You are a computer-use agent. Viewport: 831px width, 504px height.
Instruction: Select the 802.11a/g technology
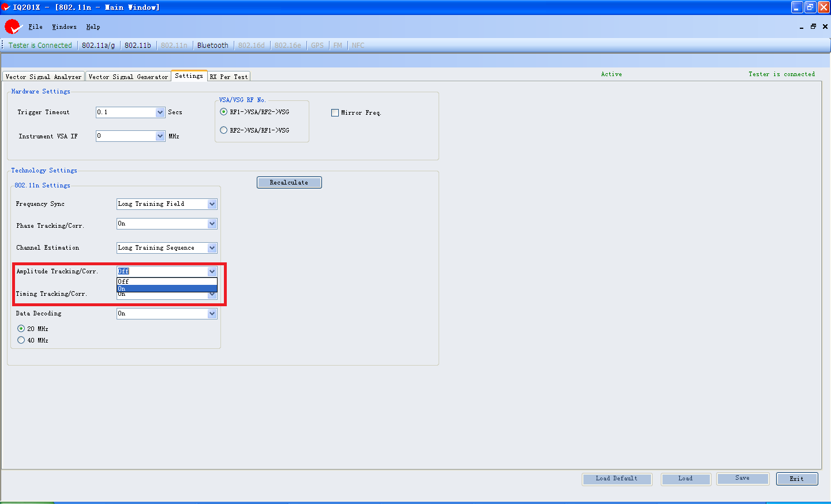point(98,45)
